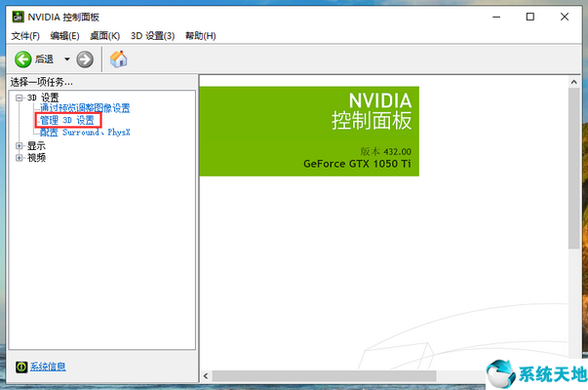Select 管理 3D 设置 in the tree

pyautogui.click(x=67, y=120)
